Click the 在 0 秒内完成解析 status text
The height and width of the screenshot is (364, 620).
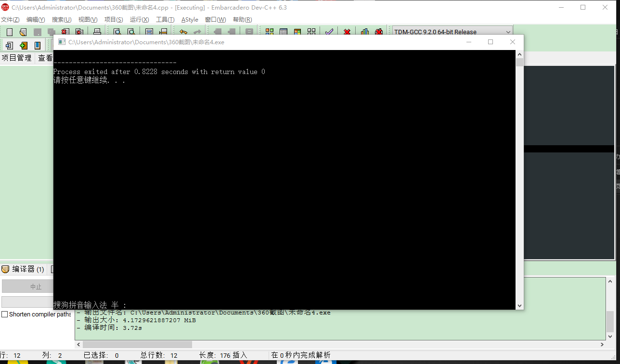[x=301, y=355]
